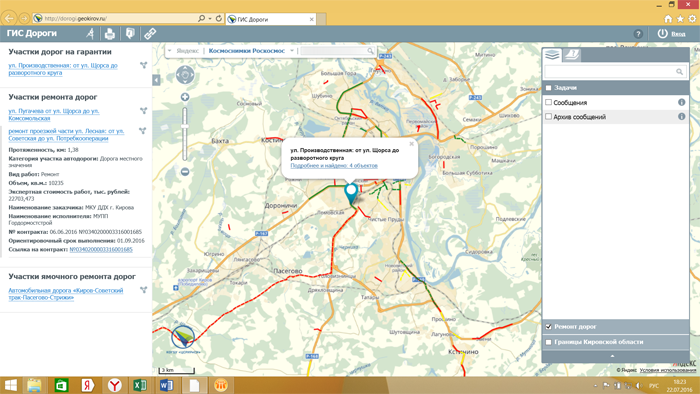Image resolution: width=700 pixels, height=394 pixels.
Task: Switch to the legend tab icon
Action: pos(571,55)
